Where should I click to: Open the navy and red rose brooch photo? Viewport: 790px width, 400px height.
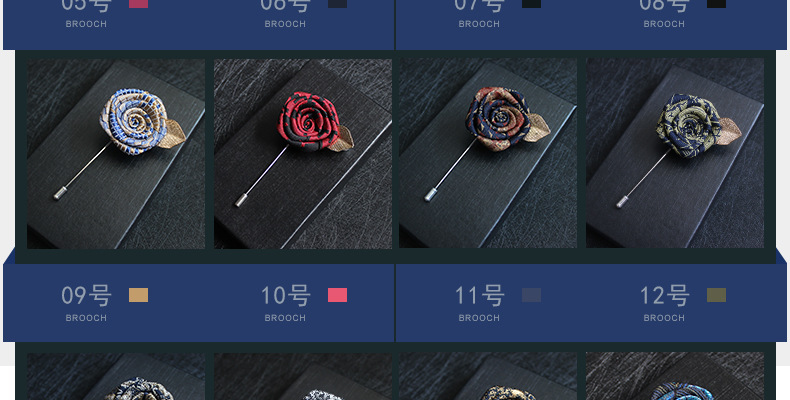click(x=488, y=153)
